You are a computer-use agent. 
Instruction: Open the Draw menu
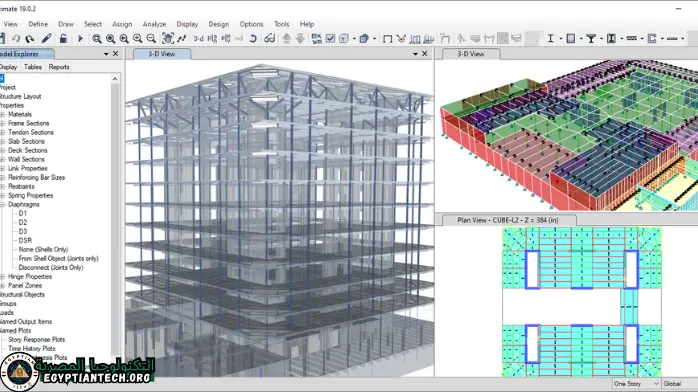[66, 24]
